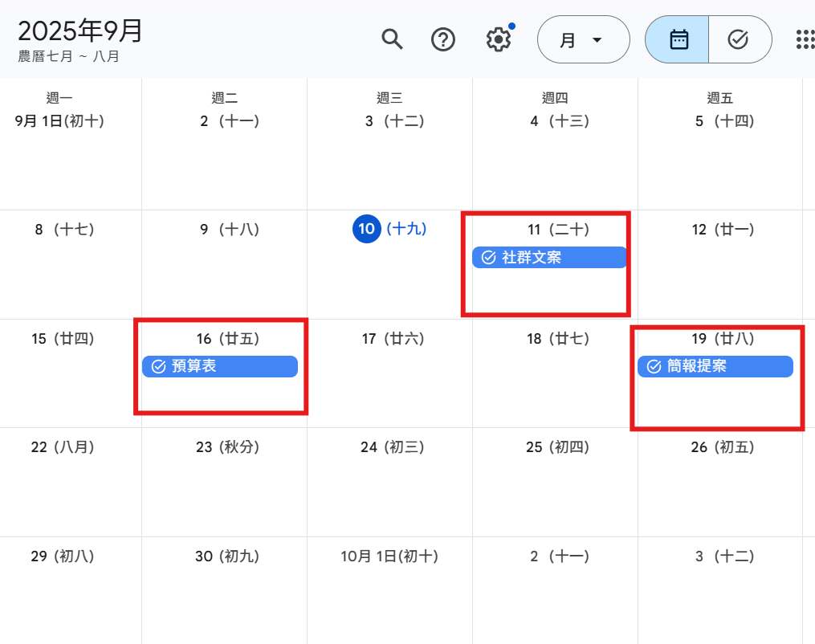Screen dimensions: 815x644
Task: Click the check circle on 簡報提案 task
Action: (x=654, y=367)
